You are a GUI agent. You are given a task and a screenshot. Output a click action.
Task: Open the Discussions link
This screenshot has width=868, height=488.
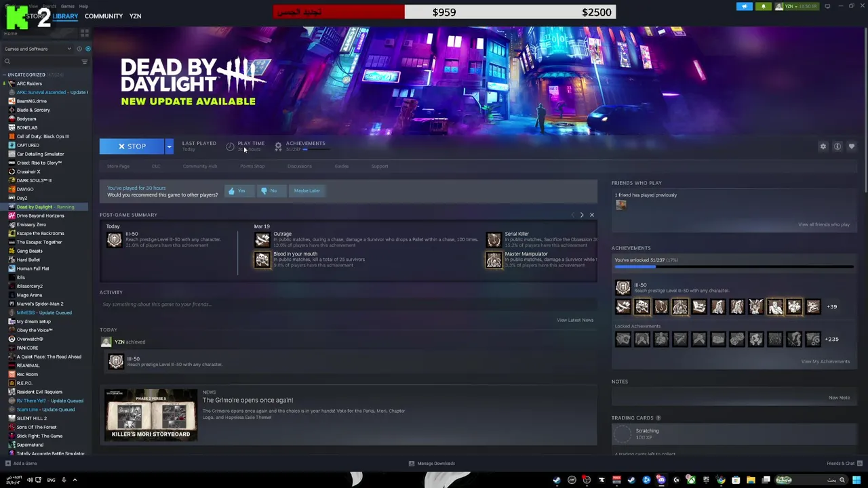pyautogui.click(x=299, y=166)
